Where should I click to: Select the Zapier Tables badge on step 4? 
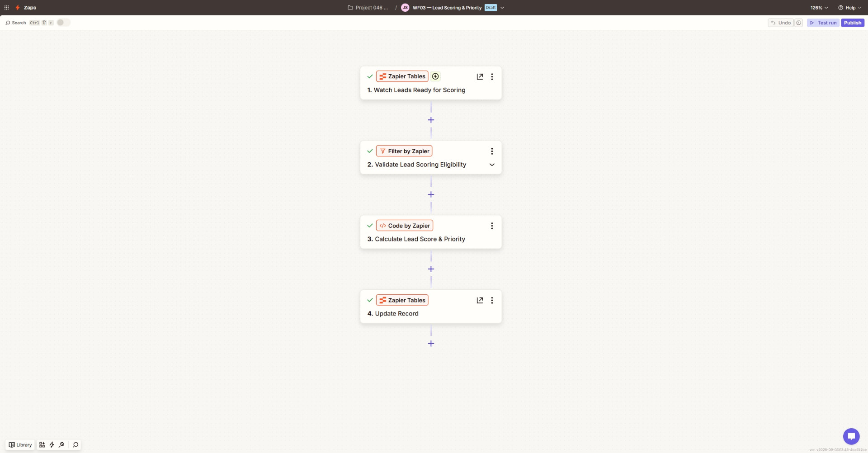tap(402, 300)
